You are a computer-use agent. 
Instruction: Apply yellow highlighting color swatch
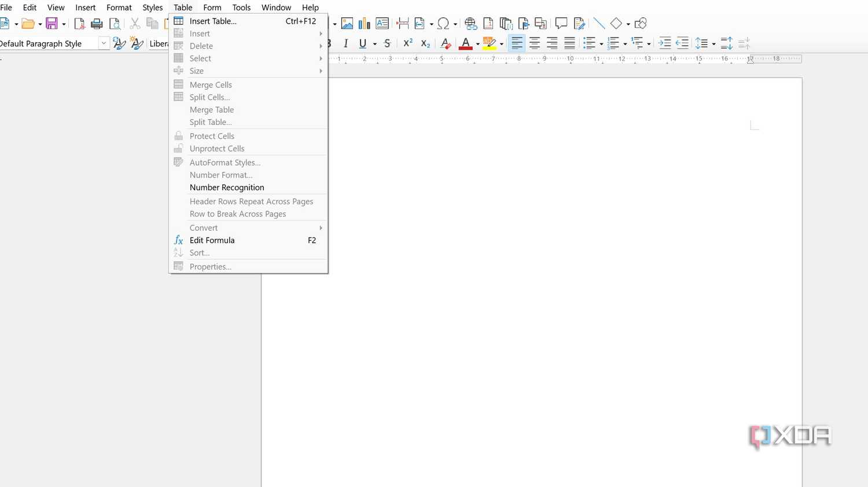pos(490,43)
